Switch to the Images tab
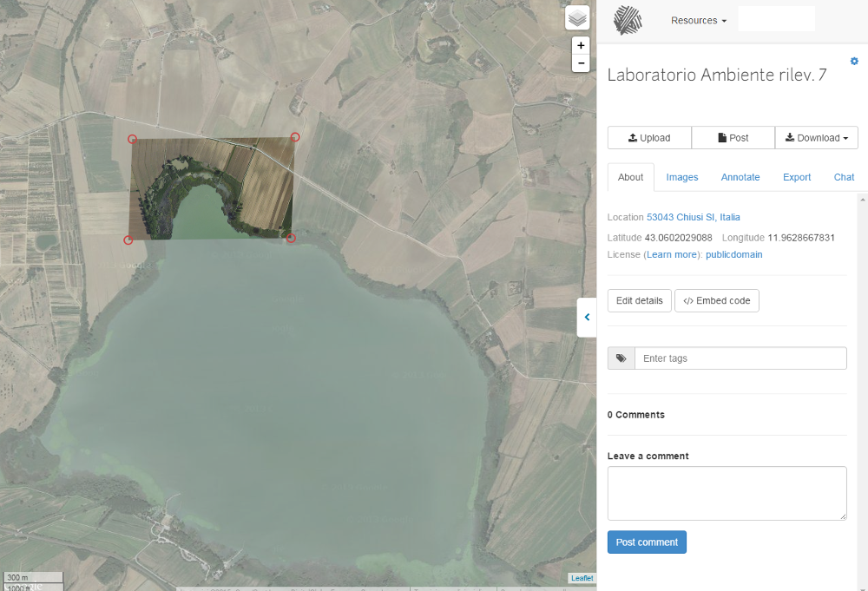Image resolution: width=868 pixels, height=591 pixels. pos(682,177)
